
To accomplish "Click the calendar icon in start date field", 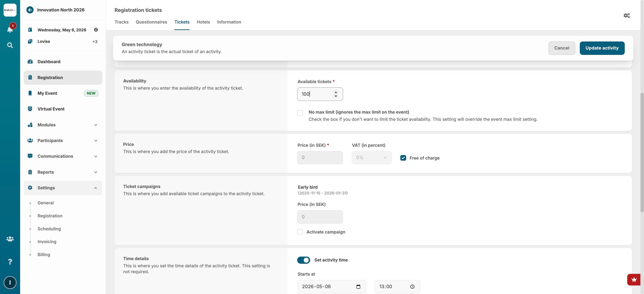I will point(358,287).
